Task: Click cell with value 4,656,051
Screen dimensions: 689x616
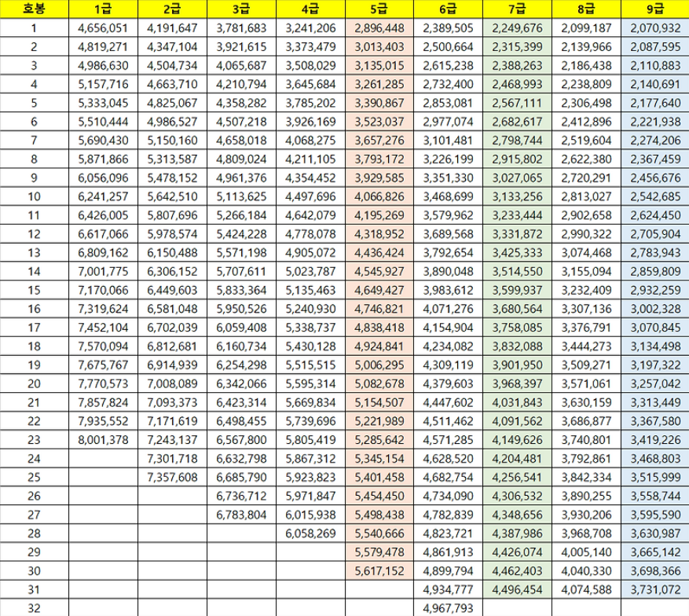Action: click(103, 28)
